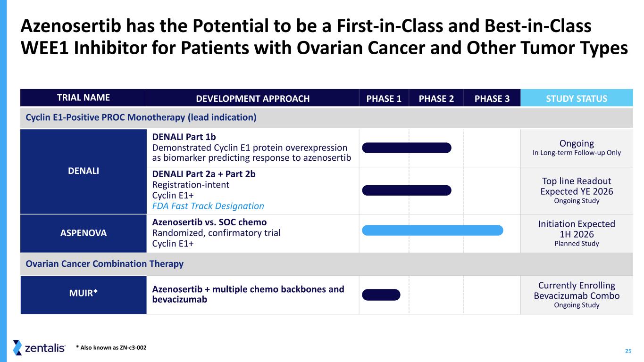This screenshot has height=362, width=644.
Task: Click the TRIAL NAME column header
Action: click(84, 98)
